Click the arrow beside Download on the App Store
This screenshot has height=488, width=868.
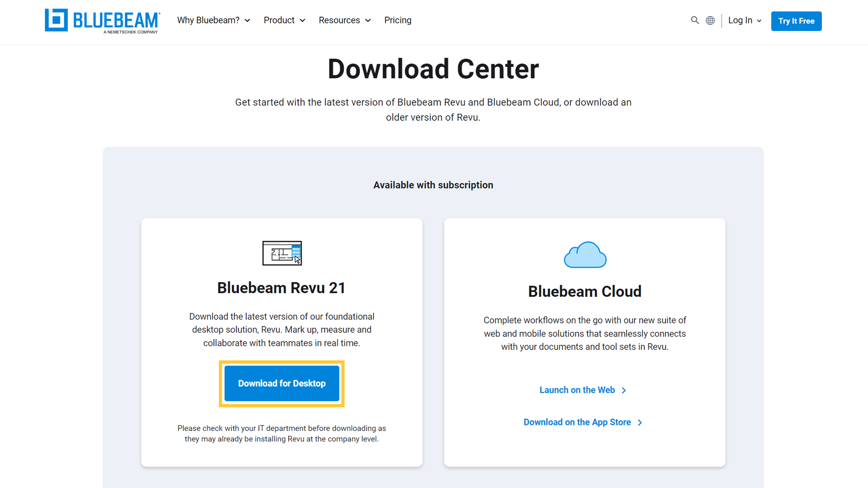click(640, 422)
